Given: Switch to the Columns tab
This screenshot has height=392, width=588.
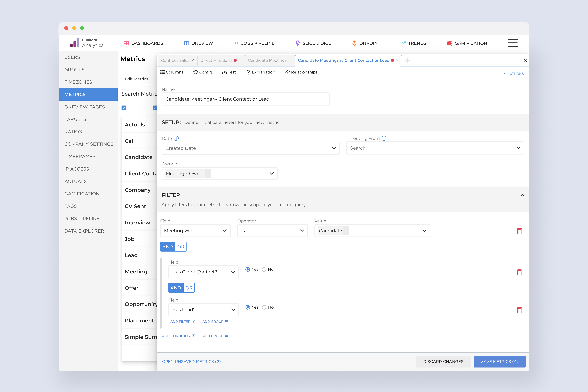Looking at the screenshot, I should pos(172,72).
